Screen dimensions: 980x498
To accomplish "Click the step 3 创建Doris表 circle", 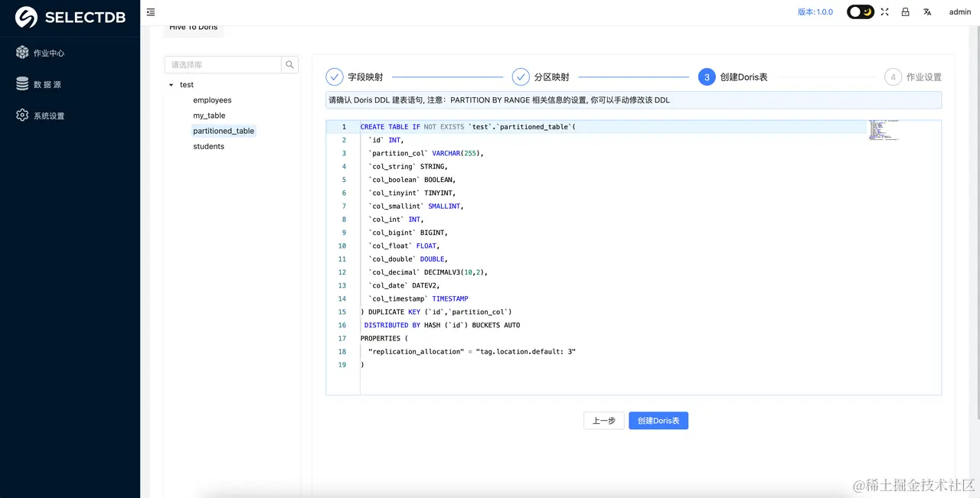I will [x=707, y=76].
